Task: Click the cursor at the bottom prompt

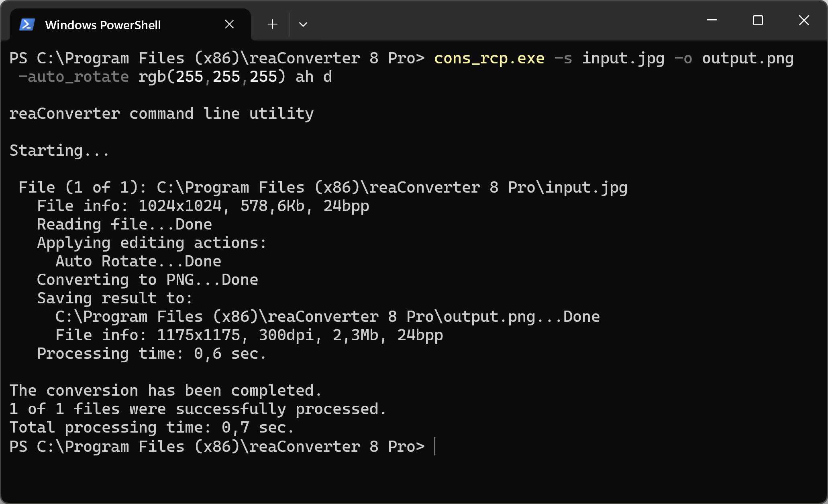Action: click(x=434, y=447)
